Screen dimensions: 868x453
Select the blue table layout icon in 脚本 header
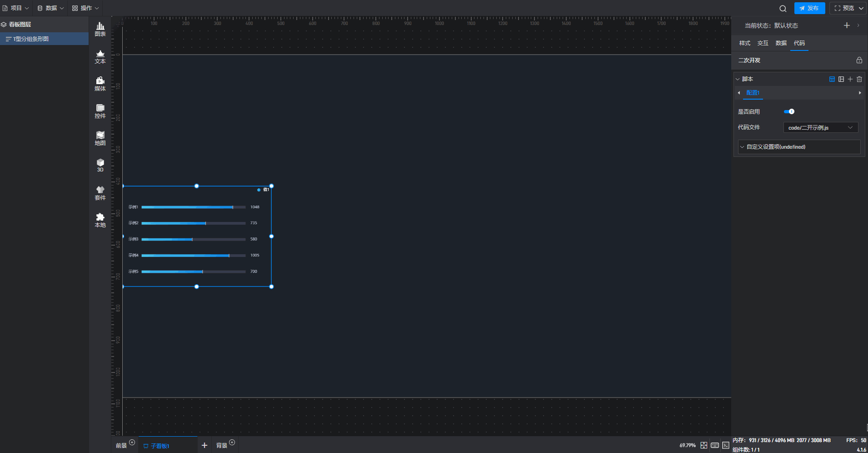(x=832, y=79)
